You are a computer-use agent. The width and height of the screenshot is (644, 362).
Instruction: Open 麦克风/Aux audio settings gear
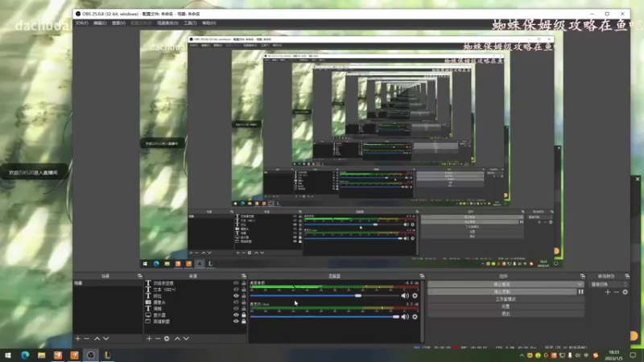[415, 317]
